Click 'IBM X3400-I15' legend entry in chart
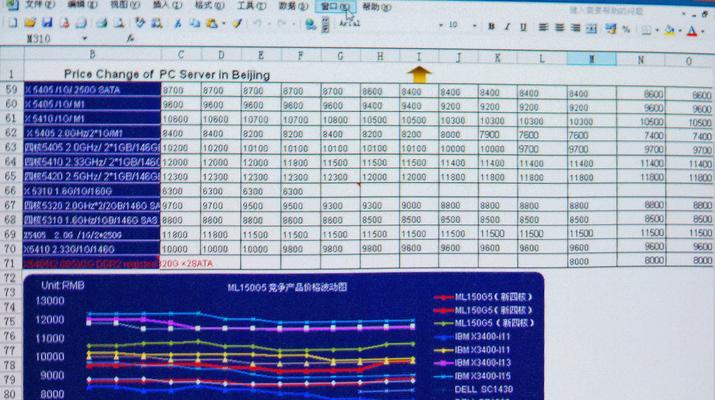This screenshot has height=400, width=715. [x=482, y=376]
